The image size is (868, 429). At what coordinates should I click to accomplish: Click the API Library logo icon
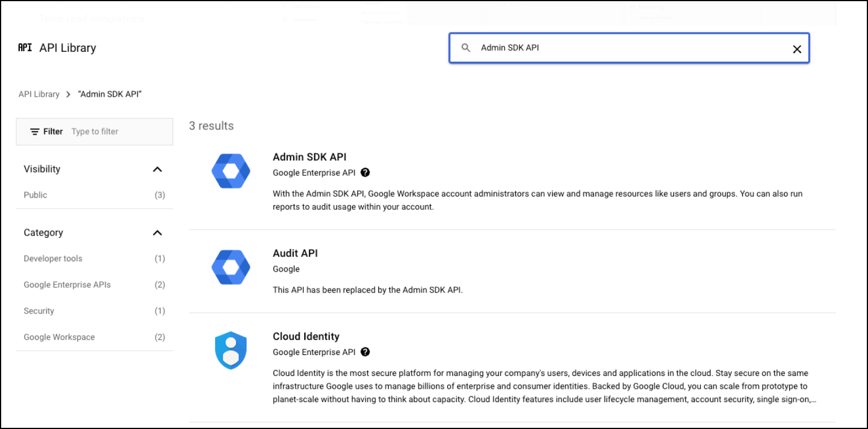click(25, 48)
